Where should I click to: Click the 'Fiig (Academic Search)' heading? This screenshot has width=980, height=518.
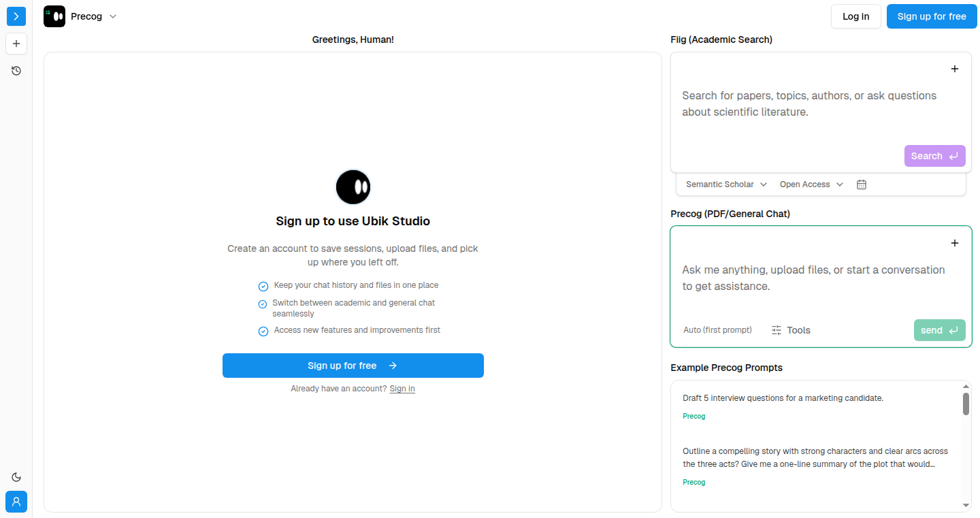[x=721, y=39]
